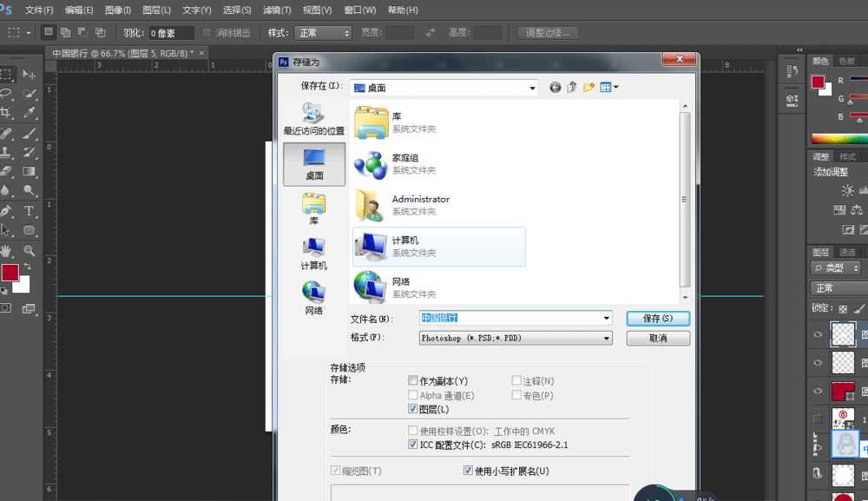Click the 保存(S) button
868x501 pixels.
coord(657,318)
